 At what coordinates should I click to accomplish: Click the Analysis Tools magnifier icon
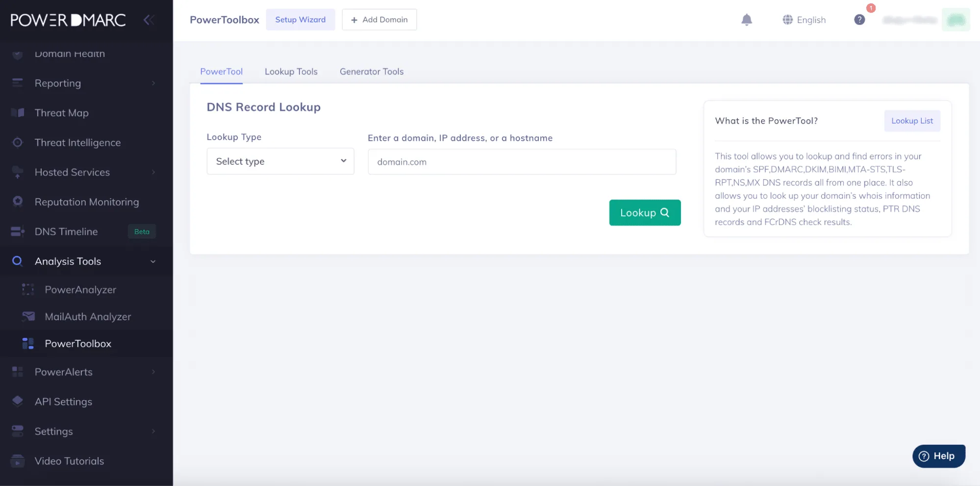click(17, 261)
